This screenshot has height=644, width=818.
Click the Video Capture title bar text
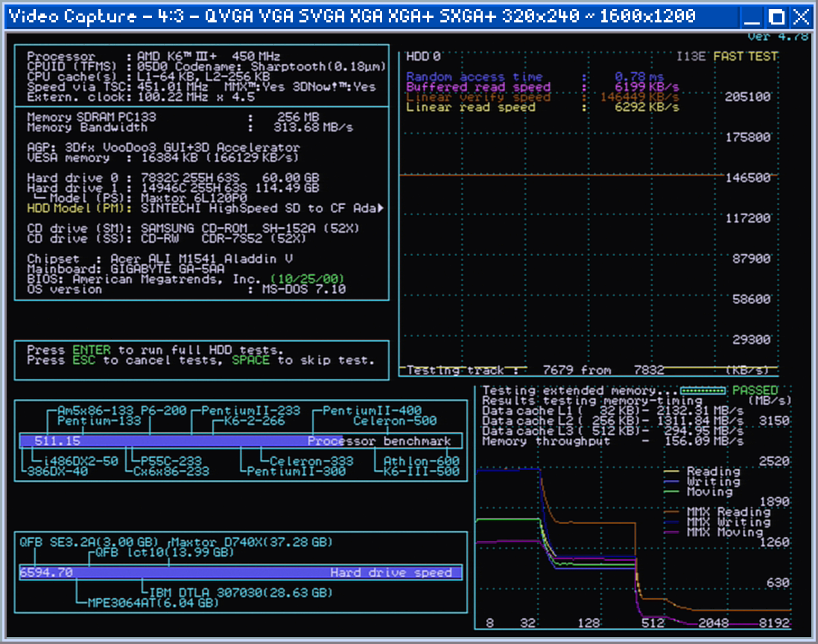pyautogui.click(x=352, y=16)
